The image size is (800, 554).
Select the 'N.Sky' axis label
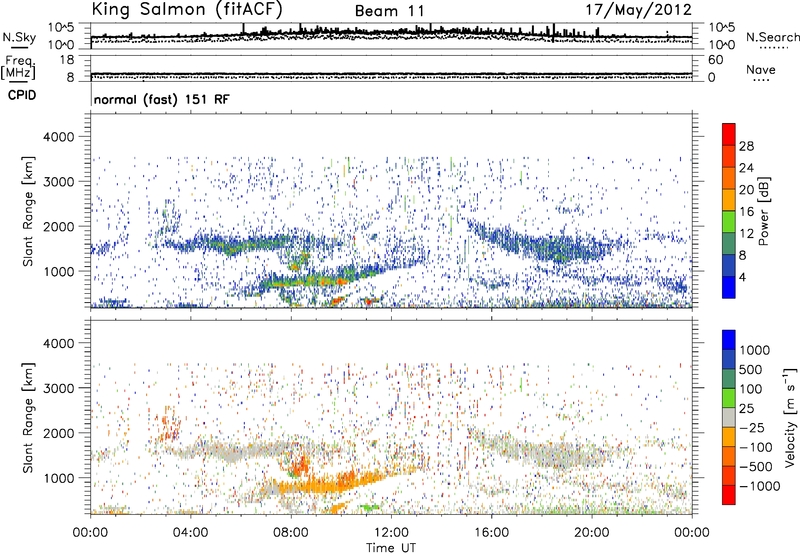point(19,37)
